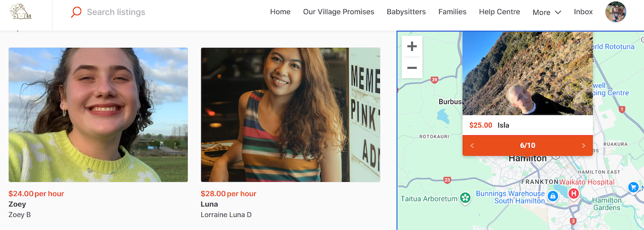Navigate to the Home page
The image size is (644, 230).
click(x=280, y=12)
